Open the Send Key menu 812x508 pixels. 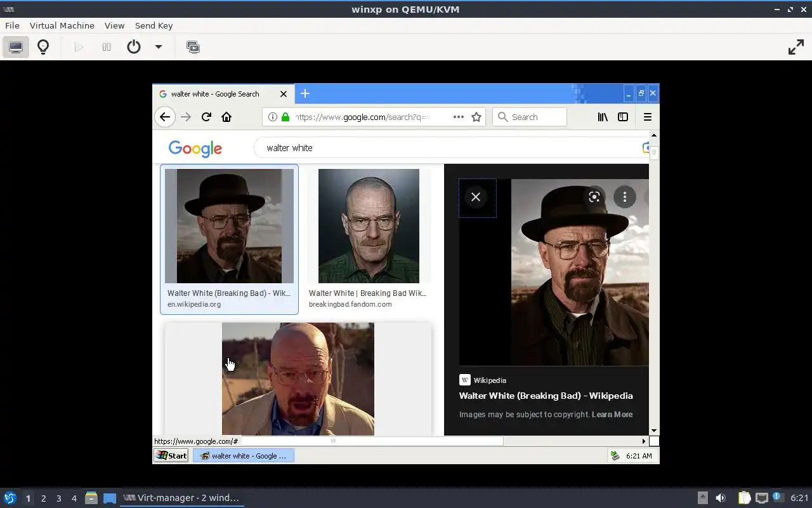coord(154,25)
